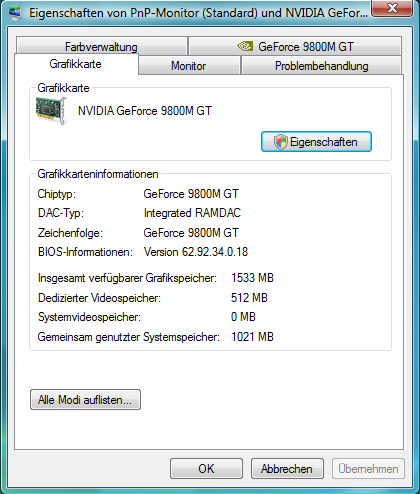Switch to the Monitor tab
This screenshot has width=420, height=494.
click(x=189, y=65)
